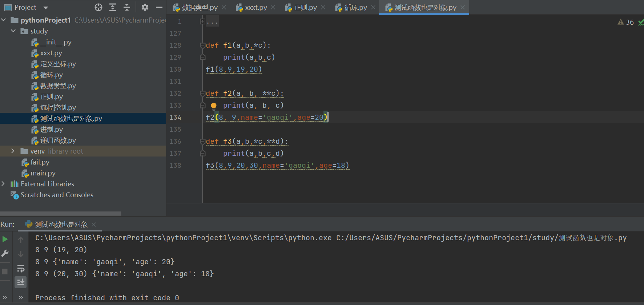The width and height of the screenshot is (644, 305).
Task: Open 进制.py from project tree
Action: (x=47, y=130)
